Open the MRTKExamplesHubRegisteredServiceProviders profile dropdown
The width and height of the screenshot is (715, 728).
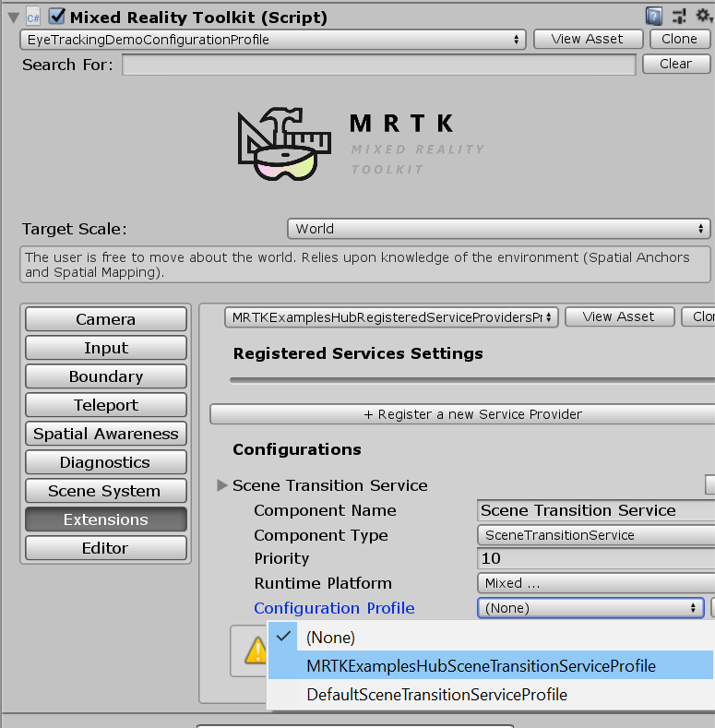(x=391, y=317)
